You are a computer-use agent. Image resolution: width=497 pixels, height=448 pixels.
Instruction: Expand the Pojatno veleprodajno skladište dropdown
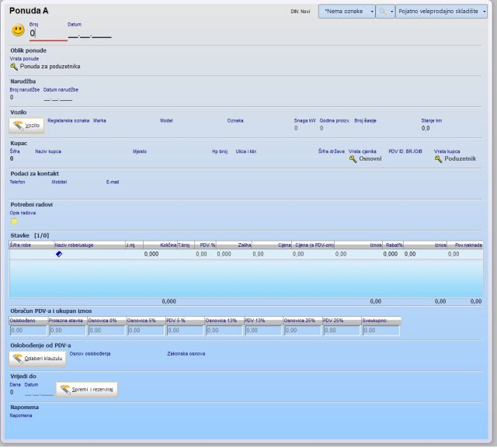484,12
